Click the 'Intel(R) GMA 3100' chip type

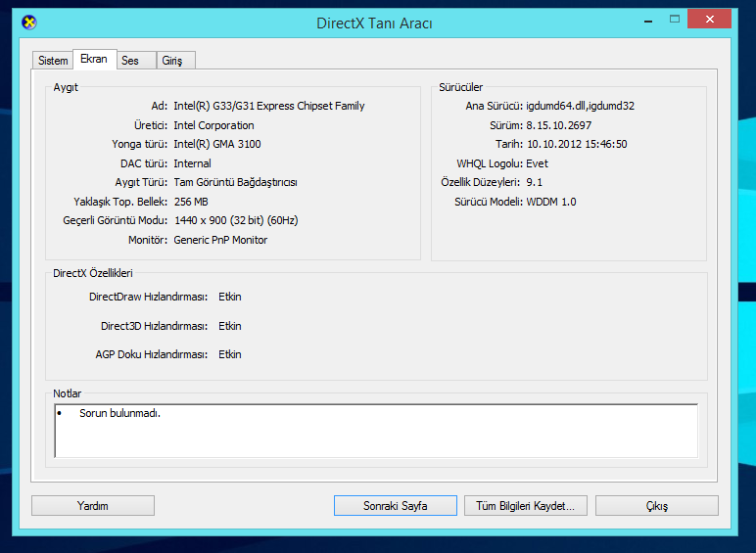217,144
